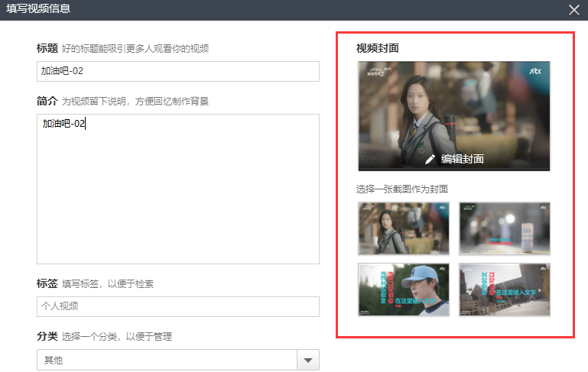Click the hint 好的标题能吸引更多人观看你的视频
This screenshot has width=588, height=372.
[135, 49]
